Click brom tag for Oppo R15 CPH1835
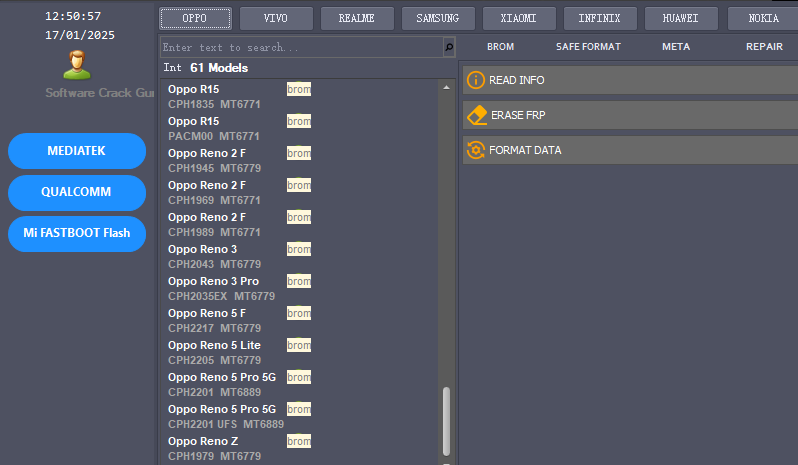This screenshot has height=465, width=798. pos(299,89)
